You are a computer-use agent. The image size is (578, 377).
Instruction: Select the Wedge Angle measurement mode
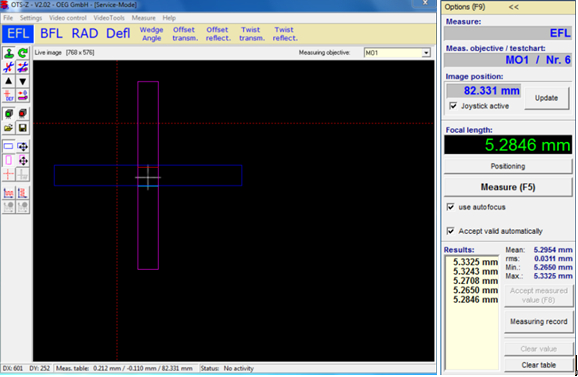[152, 34]
